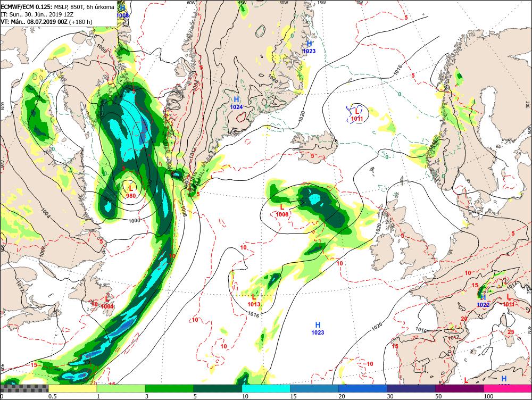Select the dark green 5–10 legend swatch
The image size is (532, 400).
coord(218,388)
